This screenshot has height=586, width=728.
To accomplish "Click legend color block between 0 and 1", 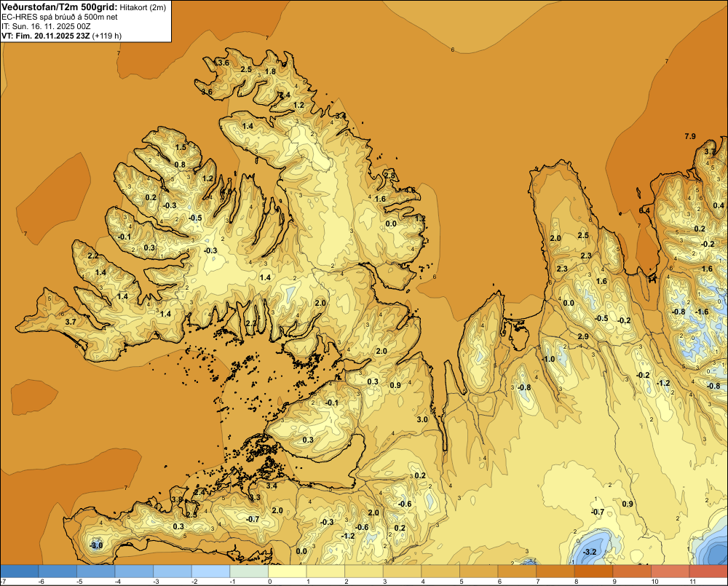I will [x=288, y=571].
